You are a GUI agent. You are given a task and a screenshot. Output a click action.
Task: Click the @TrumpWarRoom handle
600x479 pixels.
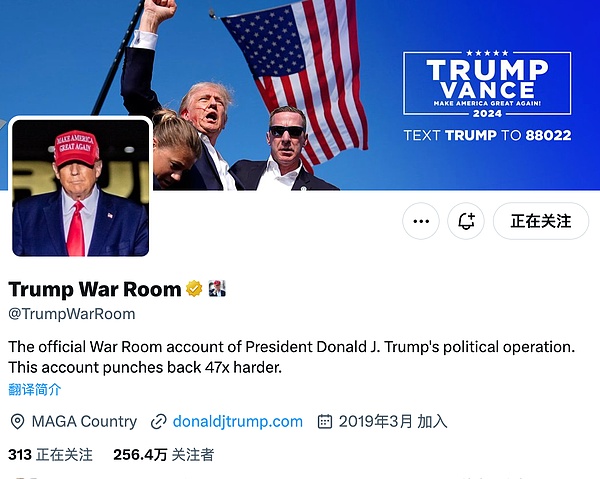click(72, 314)
